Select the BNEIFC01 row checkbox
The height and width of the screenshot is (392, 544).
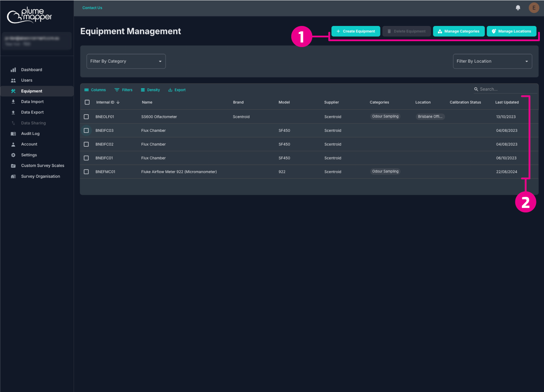tap(86, 158)
